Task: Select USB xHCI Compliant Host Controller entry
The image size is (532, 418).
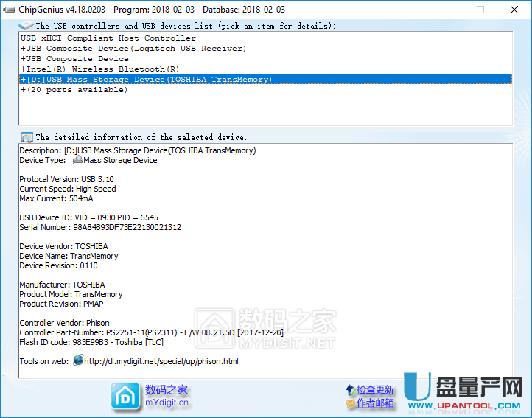Action: pyautogui.click(x=108, y=38)
